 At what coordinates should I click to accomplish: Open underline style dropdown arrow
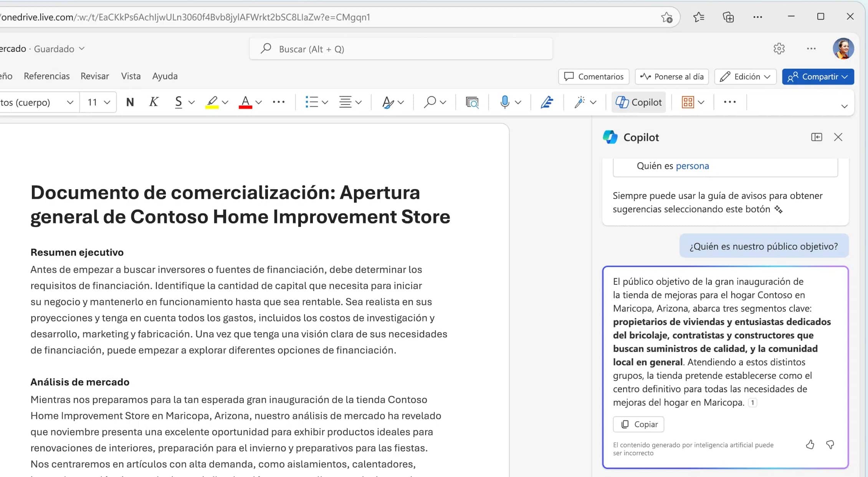point(192,102)
